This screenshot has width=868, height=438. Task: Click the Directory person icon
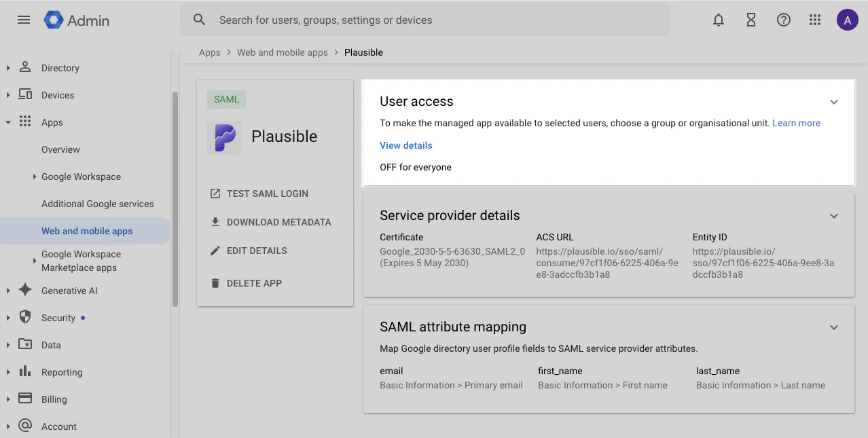(x=25, y=67)
